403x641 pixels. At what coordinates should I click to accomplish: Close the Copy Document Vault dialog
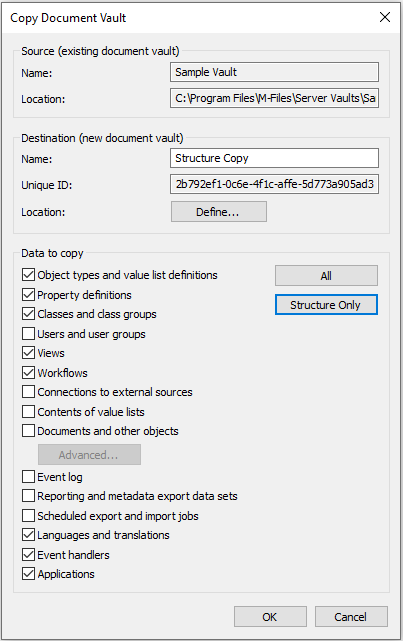click(x=385, y=17)
